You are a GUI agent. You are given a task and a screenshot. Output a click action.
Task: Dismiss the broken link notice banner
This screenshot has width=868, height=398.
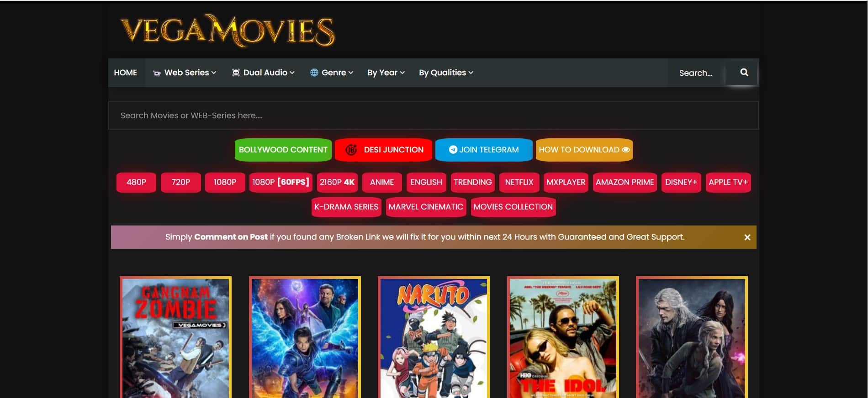click(747, 237)
